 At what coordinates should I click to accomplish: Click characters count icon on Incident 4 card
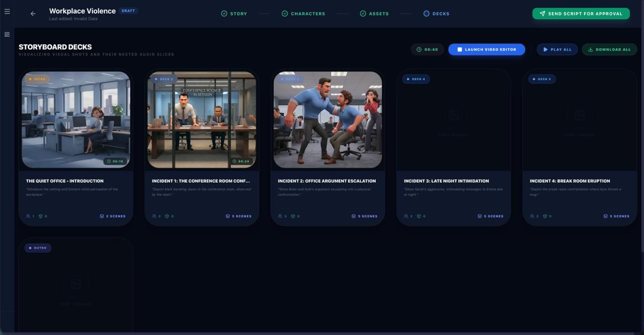pyautogui.click(x=532, y=216)
